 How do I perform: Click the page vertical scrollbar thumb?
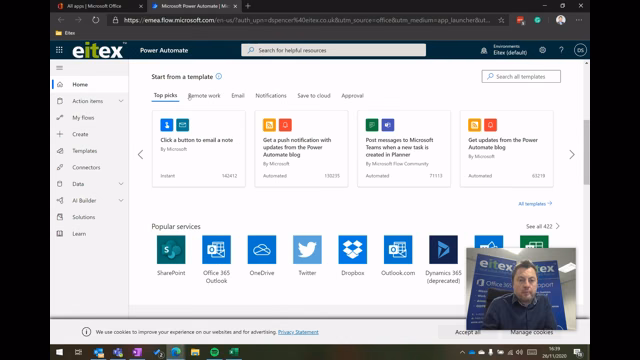[x=587, y=152]
